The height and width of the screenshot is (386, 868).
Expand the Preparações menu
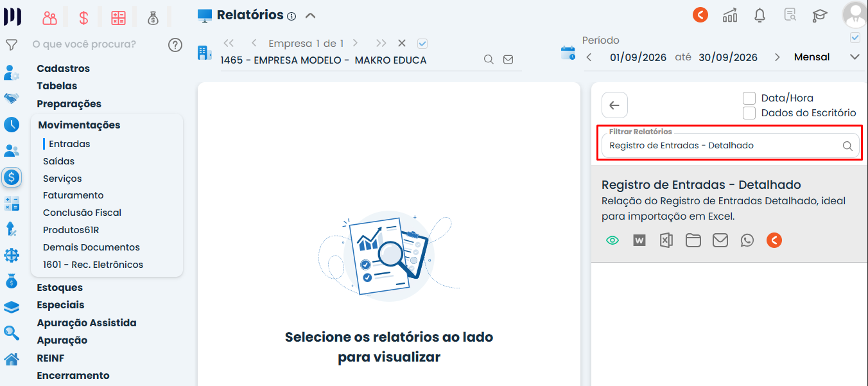coord(69,104)
